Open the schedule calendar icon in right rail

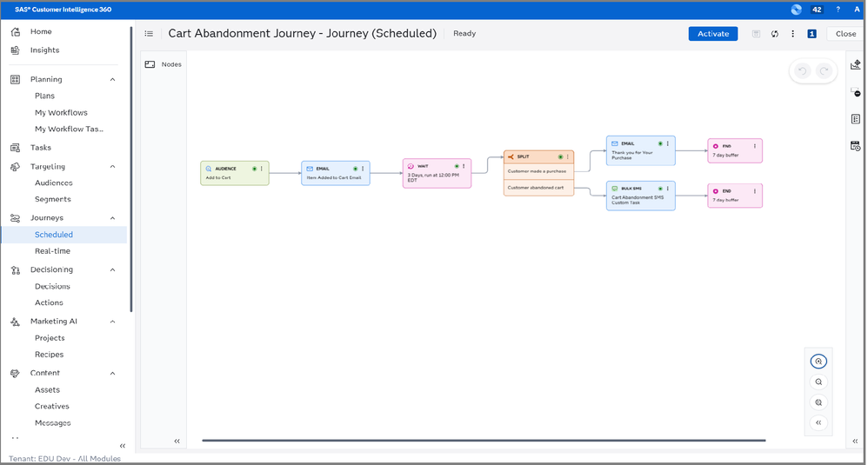tap(856, 146)
